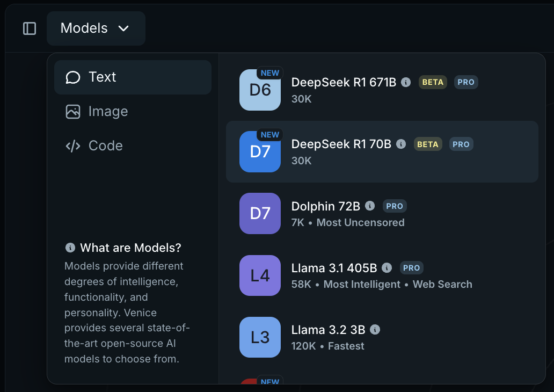
Task: Show info for DeepSeek R1 671B
Action: [x=406, y=82]
